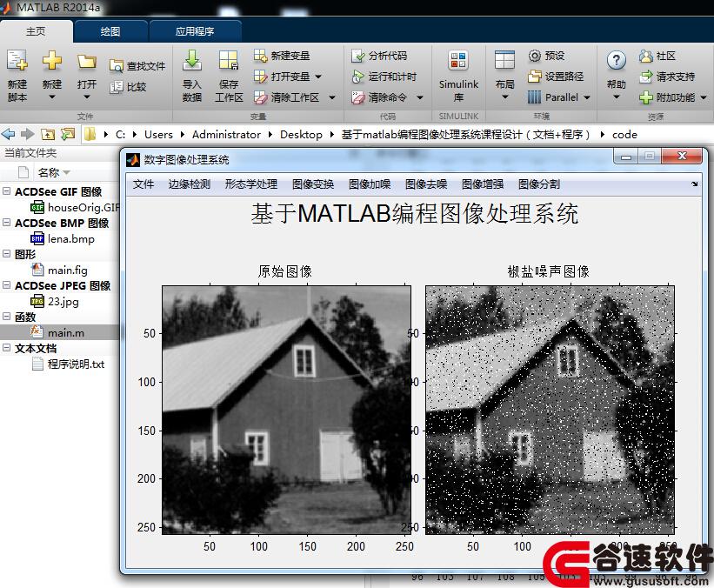The height and width of the screenshot is (588, 714).
Task: Click the Compare (比较) icon
Action: pyautogui.click(x=117, y=87)
